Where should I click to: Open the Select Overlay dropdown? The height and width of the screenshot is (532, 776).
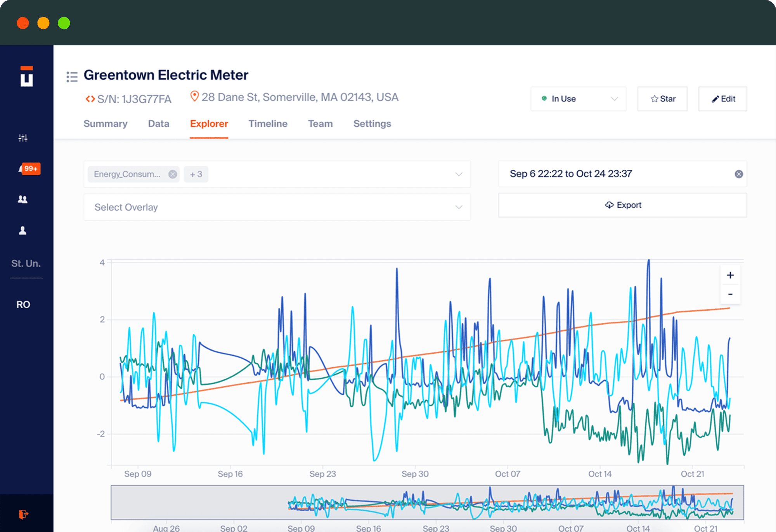(277, 207)
